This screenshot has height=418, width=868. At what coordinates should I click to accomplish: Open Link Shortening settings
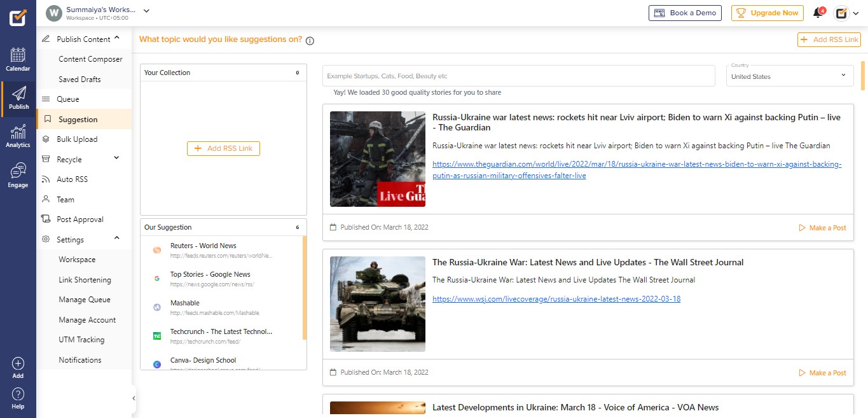click(85, 280)
